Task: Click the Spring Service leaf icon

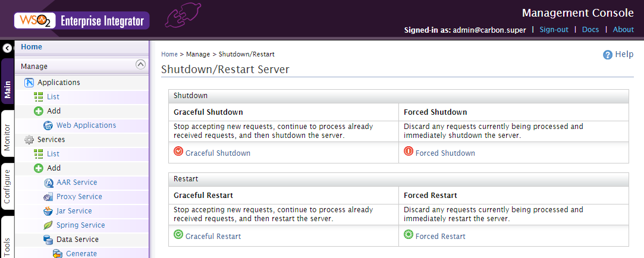Action: coord(48,225)
